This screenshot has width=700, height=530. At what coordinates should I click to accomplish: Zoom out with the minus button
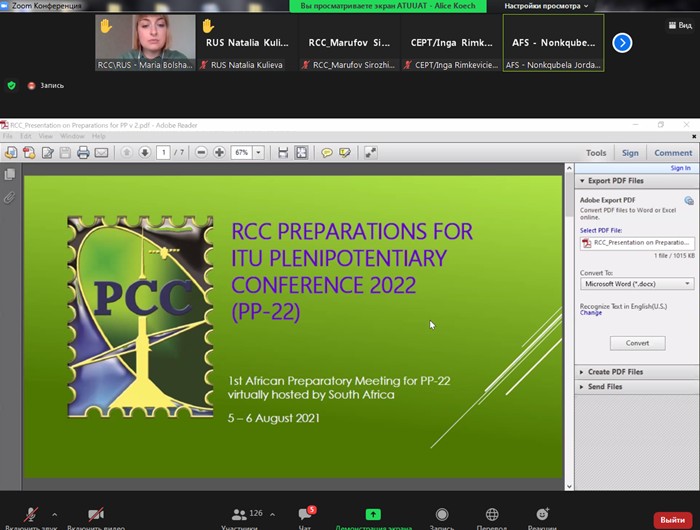201,153
